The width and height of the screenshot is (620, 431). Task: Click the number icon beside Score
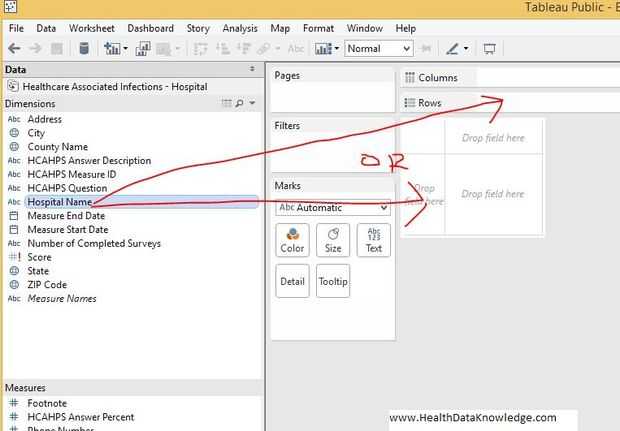coord(14,257)
